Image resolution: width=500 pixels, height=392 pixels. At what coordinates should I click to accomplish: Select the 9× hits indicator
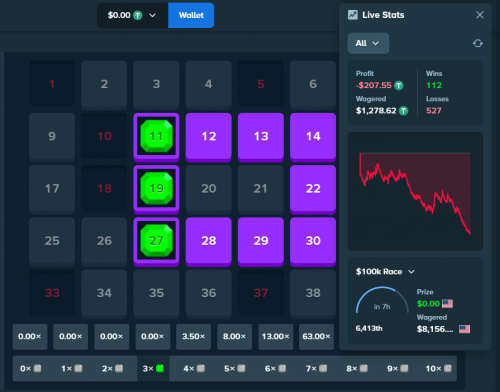(x=398, y=368)
